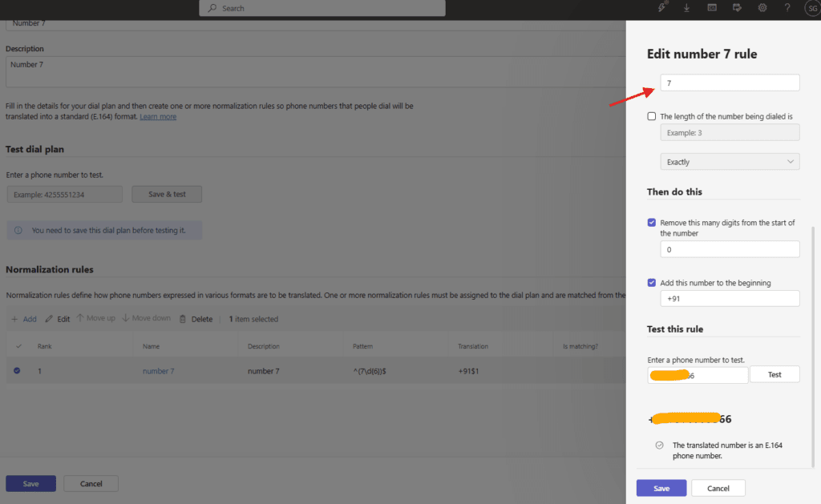The image size is (821, 504).
Task: Uncheck Add this number to the beginning
Action: [652, 283]
